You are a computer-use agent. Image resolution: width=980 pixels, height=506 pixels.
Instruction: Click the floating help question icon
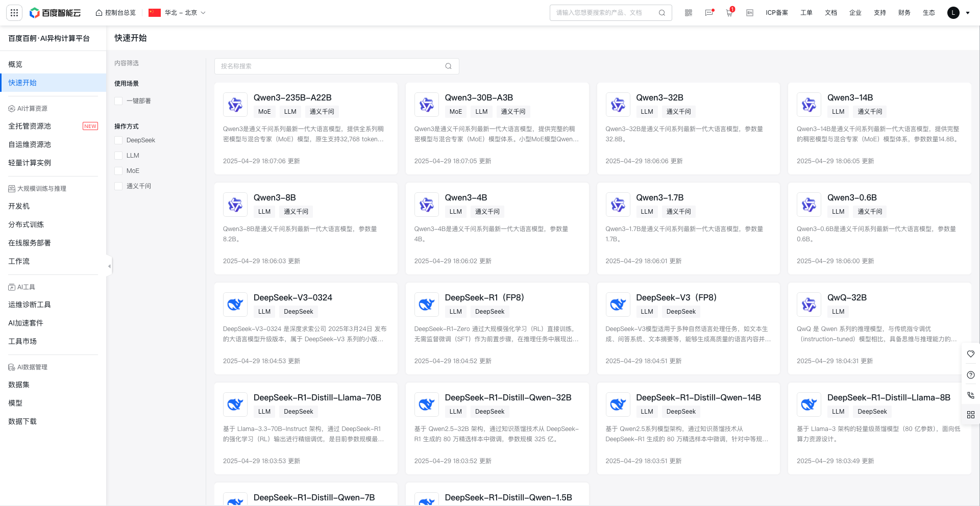[x=971, y=375]
